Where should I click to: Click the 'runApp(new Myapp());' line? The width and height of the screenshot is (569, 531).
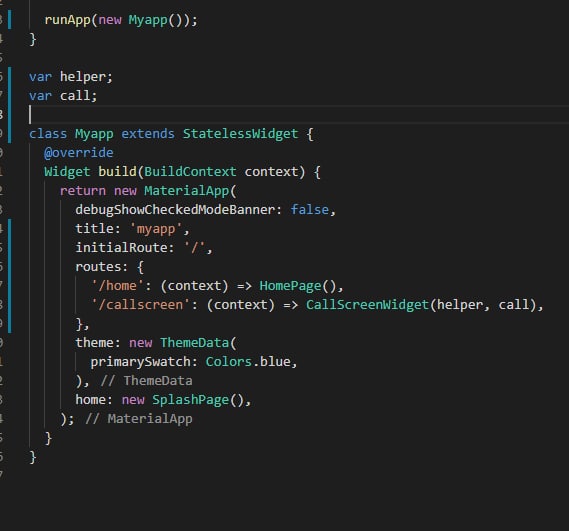coord(121,20)
